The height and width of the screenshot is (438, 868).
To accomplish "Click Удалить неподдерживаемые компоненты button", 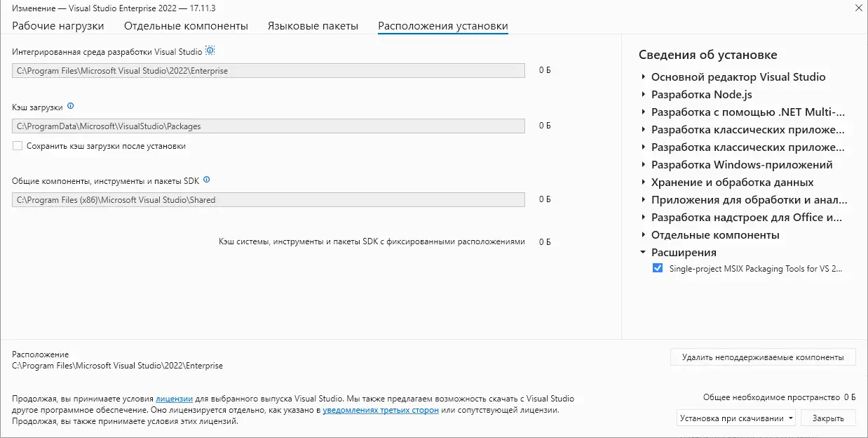I will (x=763, y=357).
